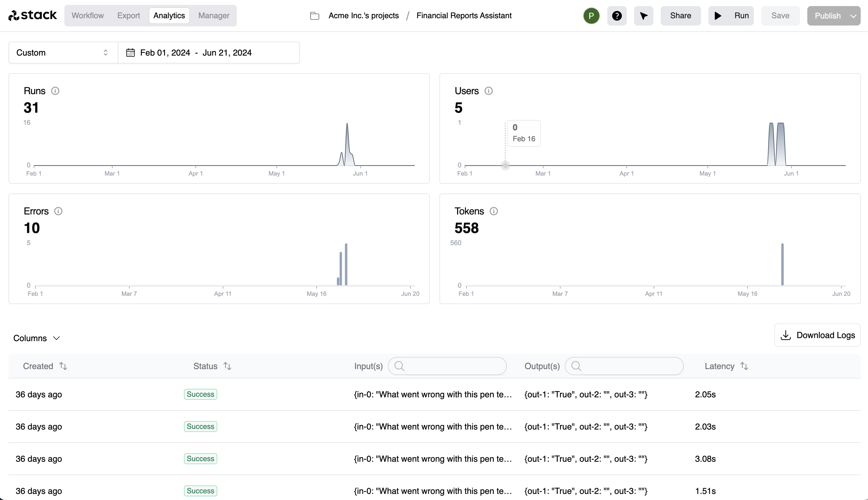Click the play icon on Run
The width and height of the screenshot is (868, 500).
[x=718, y=16]
